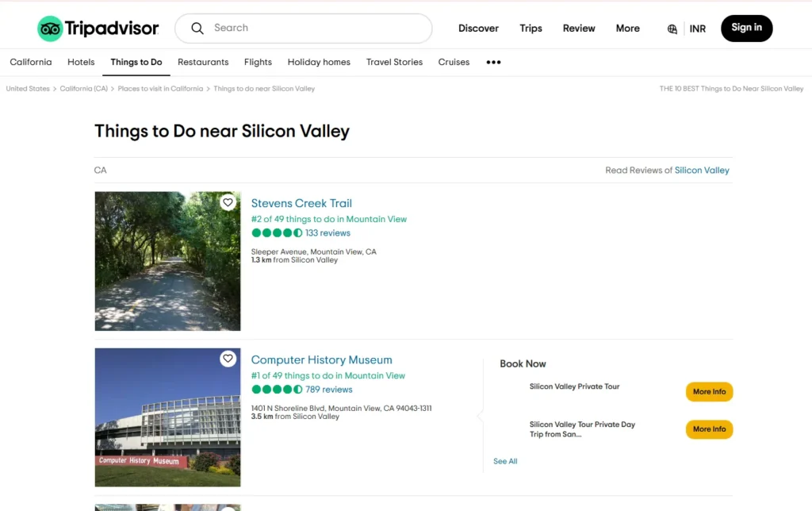
Task: Click More Info for Private Day Trip tour
Action: click(710, 429)
